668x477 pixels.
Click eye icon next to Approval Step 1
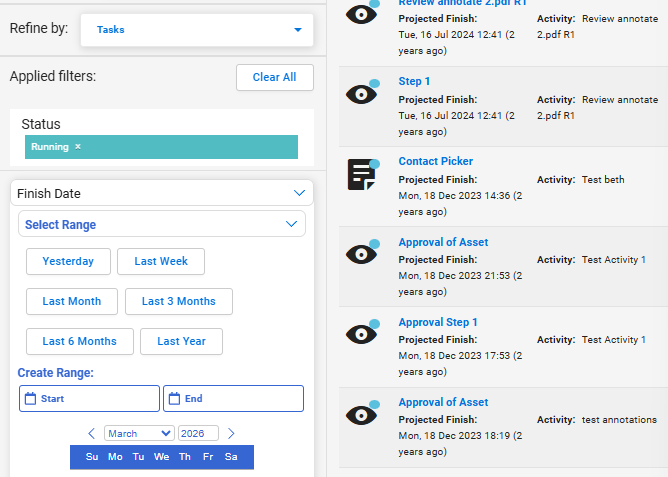[x=362, y=334]
